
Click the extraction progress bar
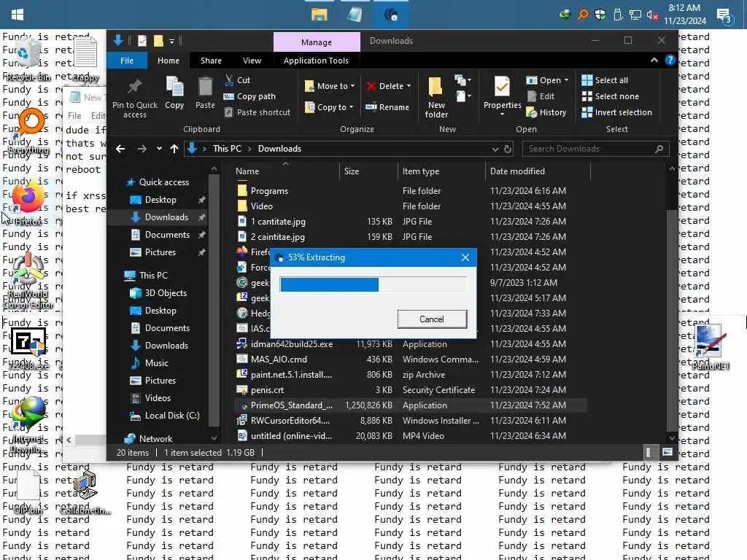click(373, 285)
